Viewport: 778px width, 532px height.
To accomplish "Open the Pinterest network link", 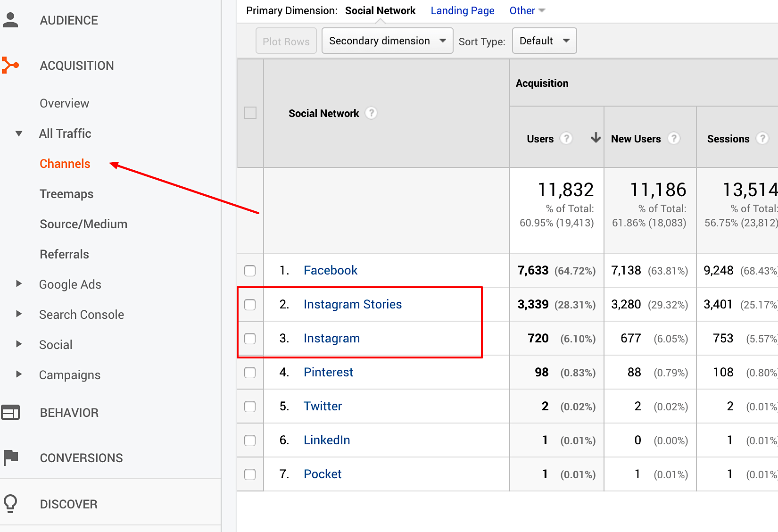I will pyautogui.click(x=328, y=372).
